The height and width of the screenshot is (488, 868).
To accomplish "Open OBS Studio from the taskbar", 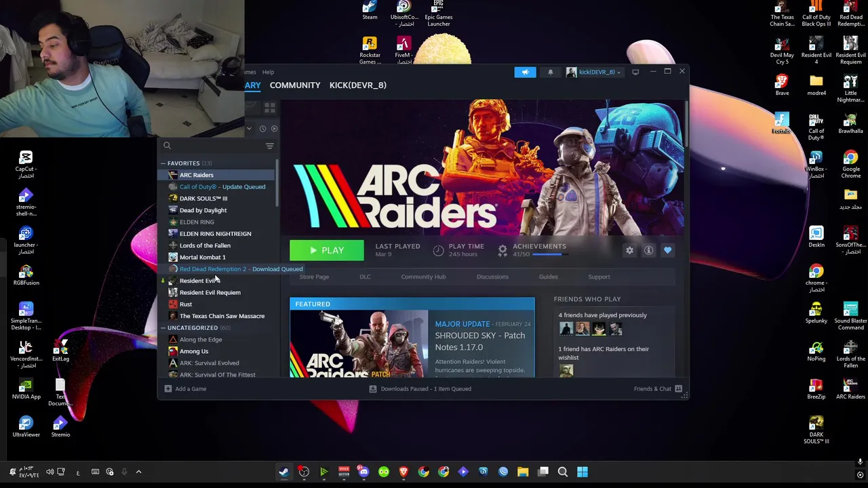I will pyautogui.click(x=304, y=472).
